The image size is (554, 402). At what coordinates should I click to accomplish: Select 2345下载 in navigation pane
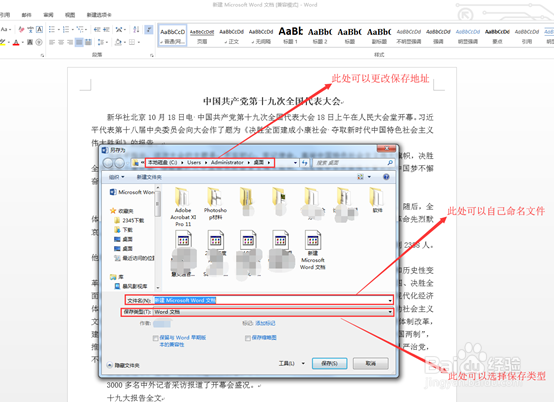pyautogui.click(x=129, y=220)
